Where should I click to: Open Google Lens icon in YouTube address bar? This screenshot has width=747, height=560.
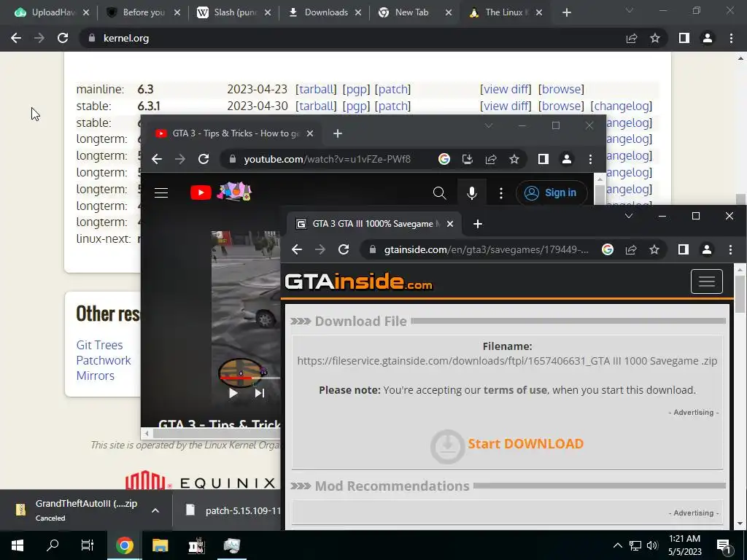click(x=444, y=159)
